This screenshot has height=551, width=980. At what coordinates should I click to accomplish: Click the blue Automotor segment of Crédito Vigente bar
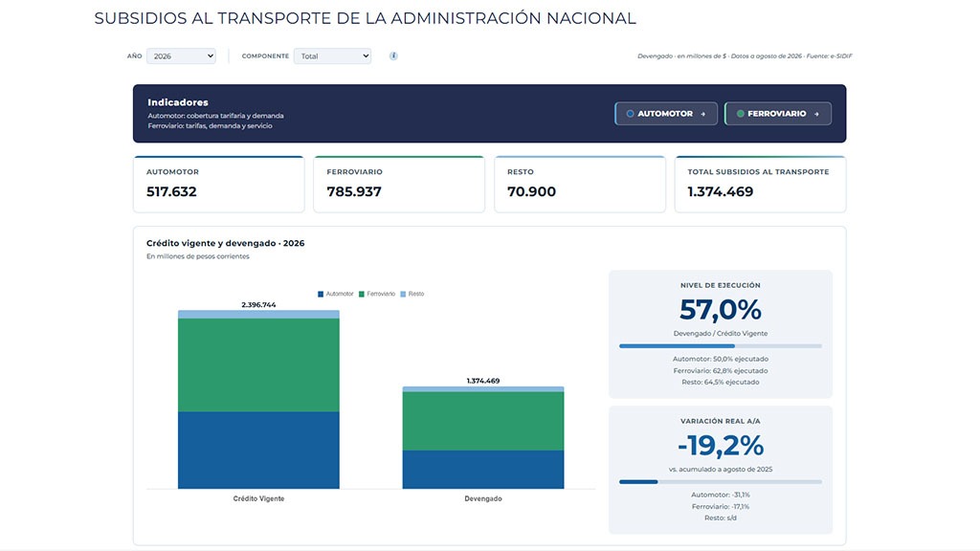click(x=258, y=450)
